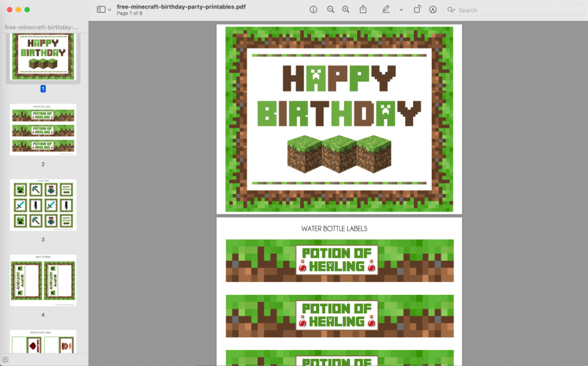Screen dimensions: 588x366
Task: Click the filename in the title bar
Action: pyautogui.click(x=180, y=6)
